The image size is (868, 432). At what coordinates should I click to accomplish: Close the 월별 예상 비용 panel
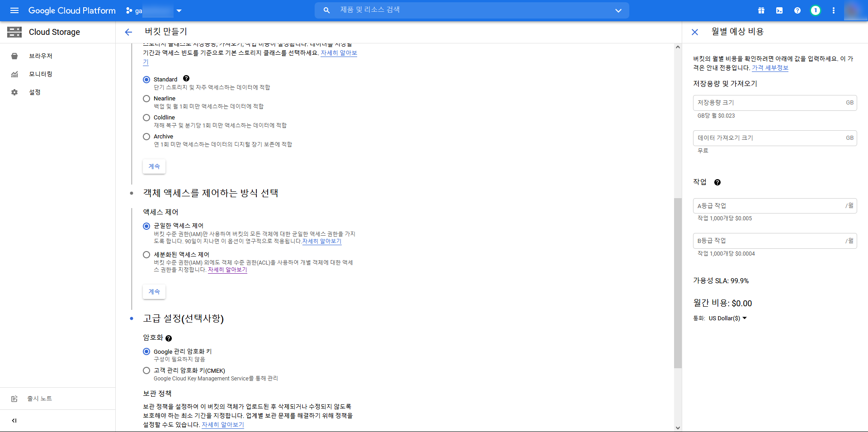695,32
